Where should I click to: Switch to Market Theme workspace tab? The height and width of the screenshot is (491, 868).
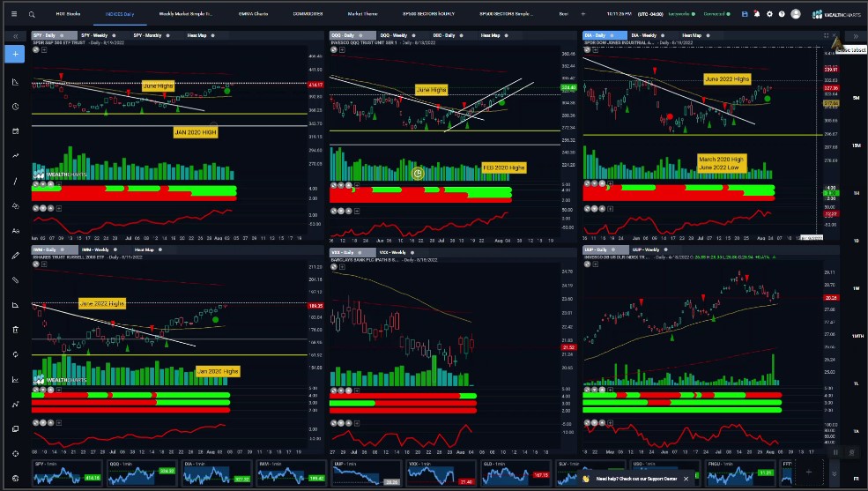(x=362, y=14)
